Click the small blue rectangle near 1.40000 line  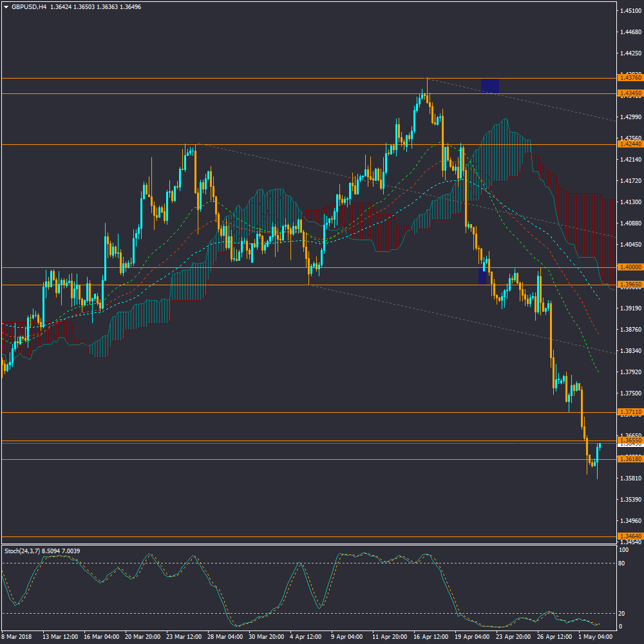(482, 276)
